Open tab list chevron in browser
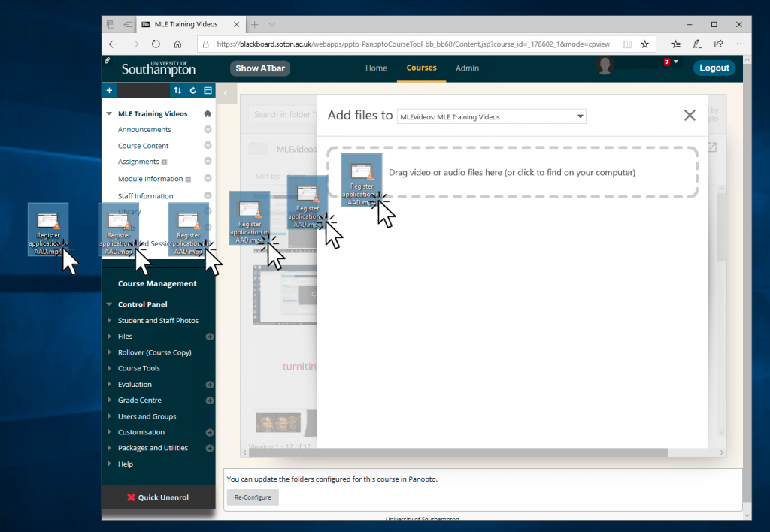 pyautogui.click(x=272, y=24)
